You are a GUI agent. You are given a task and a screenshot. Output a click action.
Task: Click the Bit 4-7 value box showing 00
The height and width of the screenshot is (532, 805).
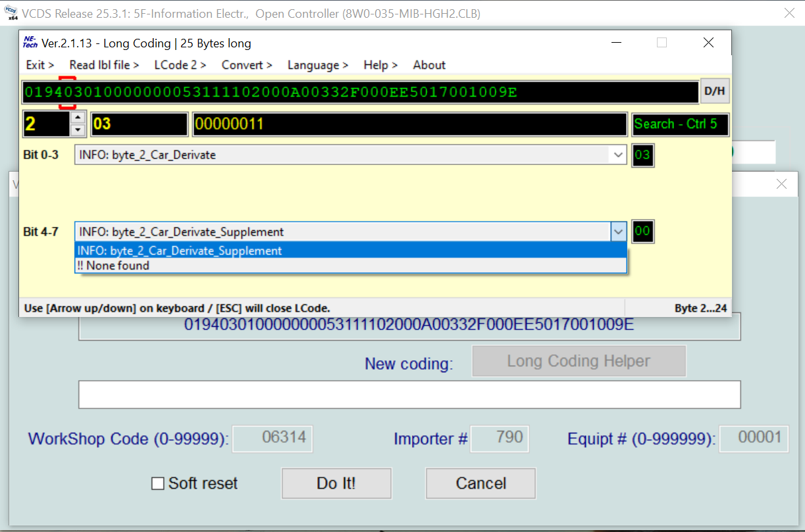(642, 231)
